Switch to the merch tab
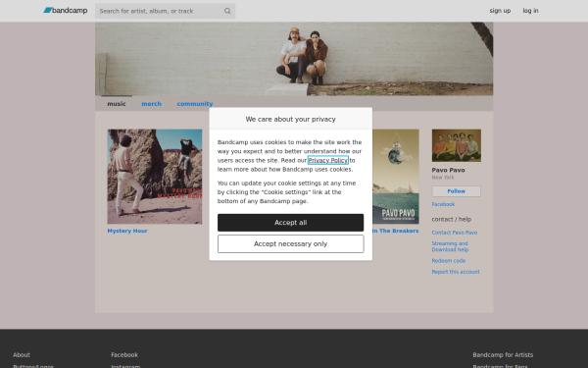This screenshot has width=588, height=368. click(152, 104)
